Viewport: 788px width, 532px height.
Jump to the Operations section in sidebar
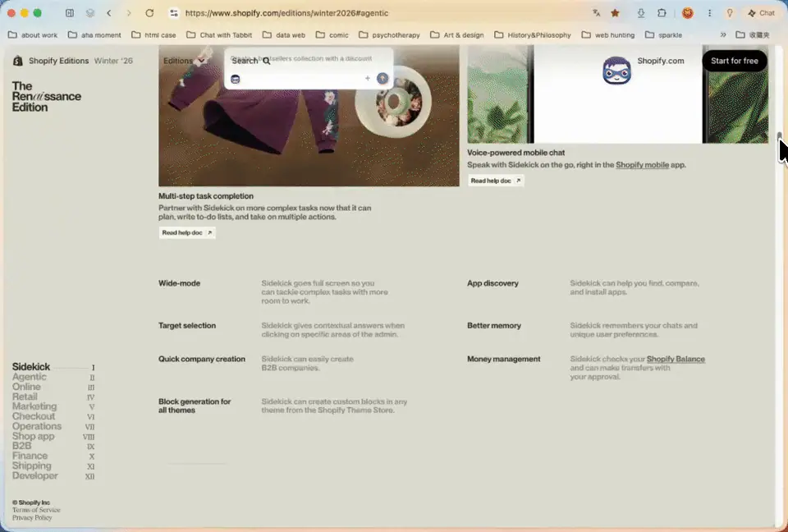[37, 426]
